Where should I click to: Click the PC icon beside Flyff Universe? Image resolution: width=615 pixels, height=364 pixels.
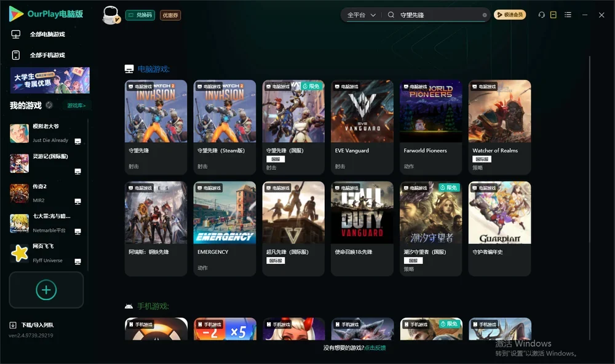[x=77, y=262]
